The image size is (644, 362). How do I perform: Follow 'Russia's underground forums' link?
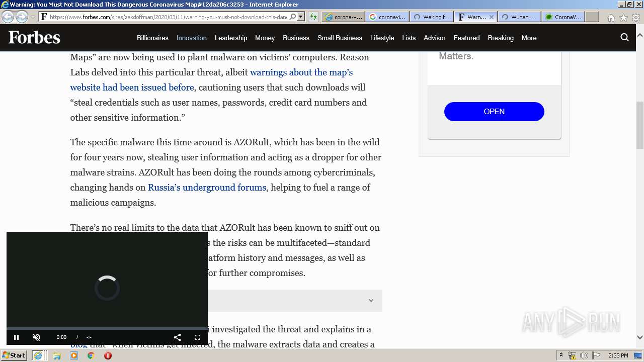[x=207, y=188]
